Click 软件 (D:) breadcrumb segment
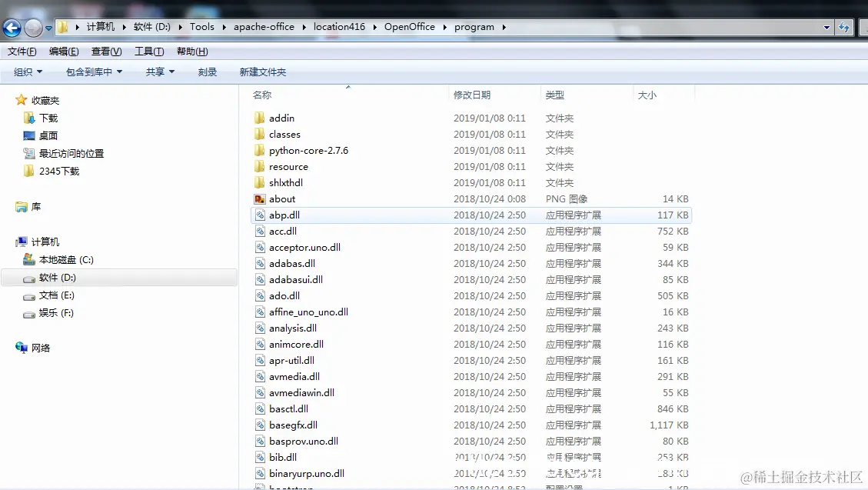 point(151,27)
